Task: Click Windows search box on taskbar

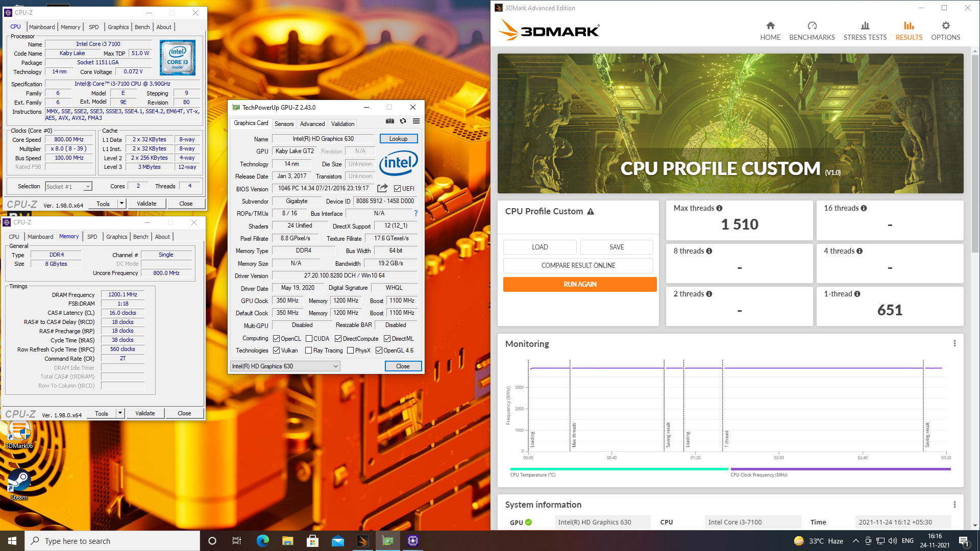Action: [x=112, y=541]
